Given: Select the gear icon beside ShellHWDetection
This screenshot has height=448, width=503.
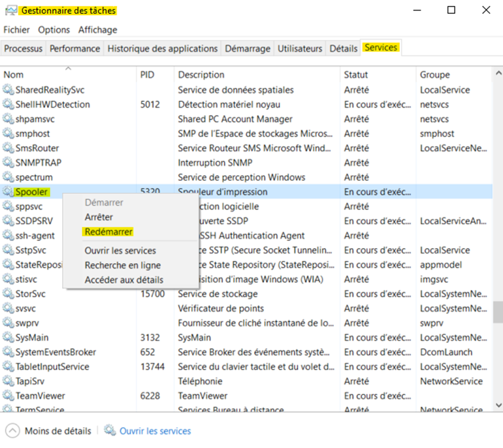Looking at the screenshot, I should click(8, 104).
